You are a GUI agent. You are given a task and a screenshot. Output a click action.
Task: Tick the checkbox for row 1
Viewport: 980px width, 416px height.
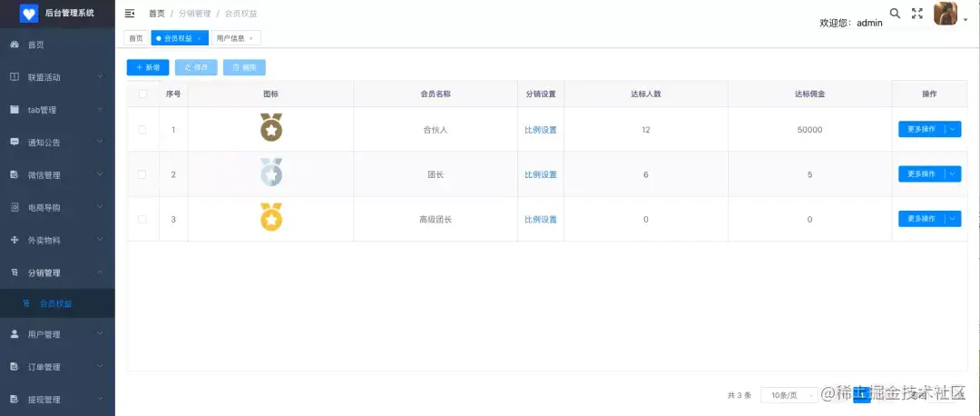(x=142, y=130)
